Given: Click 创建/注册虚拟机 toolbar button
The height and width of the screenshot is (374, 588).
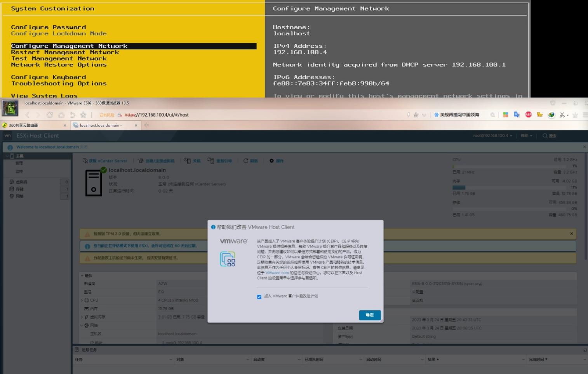Looking at the screenshot, I should pyautogui.click(x=156, y=161).
